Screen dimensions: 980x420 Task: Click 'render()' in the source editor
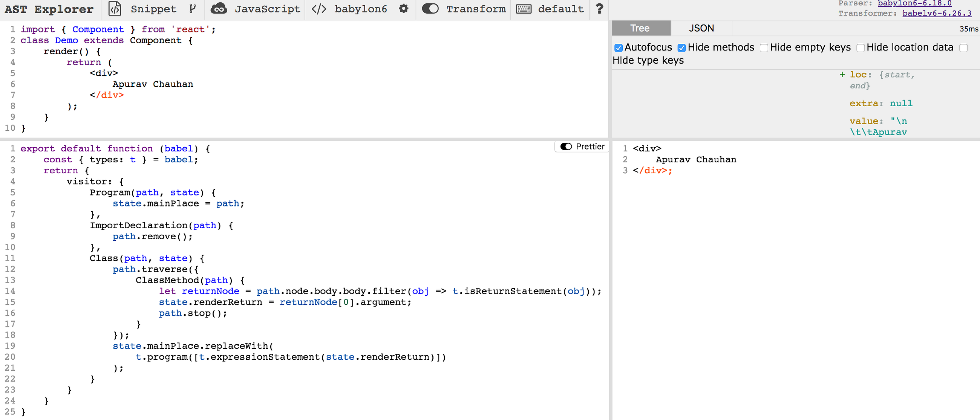click(x=66, y=51)
